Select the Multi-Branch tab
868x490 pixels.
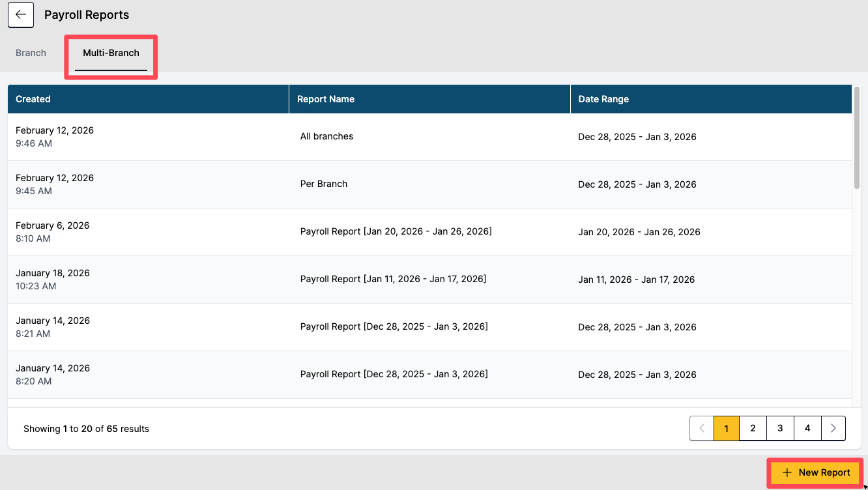111,53
